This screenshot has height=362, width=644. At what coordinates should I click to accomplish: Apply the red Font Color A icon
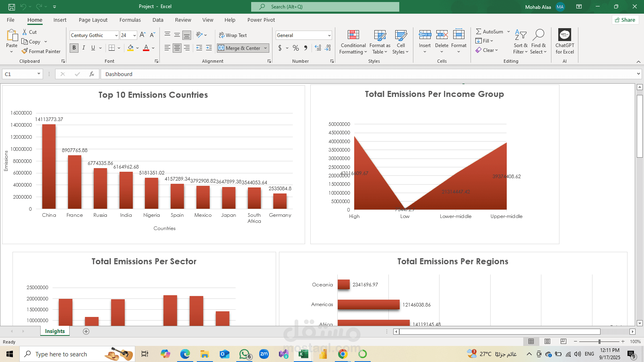click(146, 48)
